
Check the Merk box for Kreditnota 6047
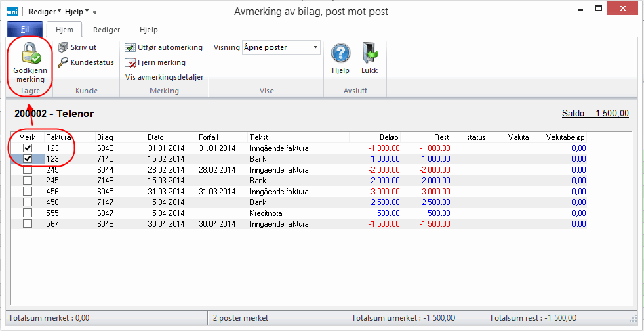[28, 213]
